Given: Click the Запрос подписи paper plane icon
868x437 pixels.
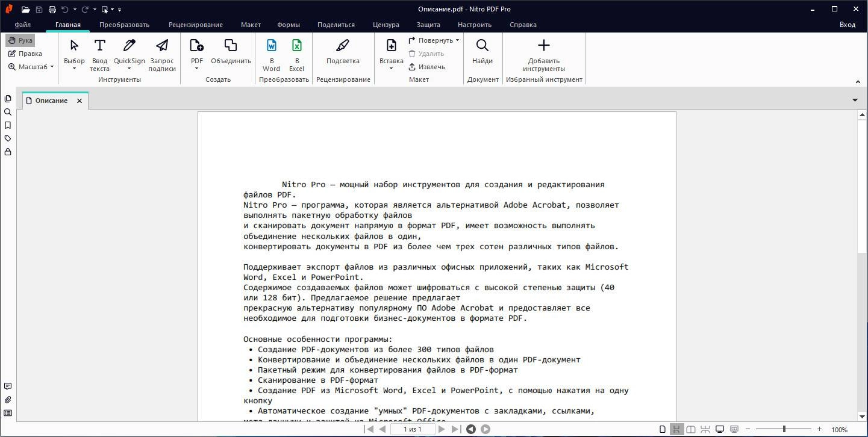Looking at the screenshot, I should coord(162,46).
